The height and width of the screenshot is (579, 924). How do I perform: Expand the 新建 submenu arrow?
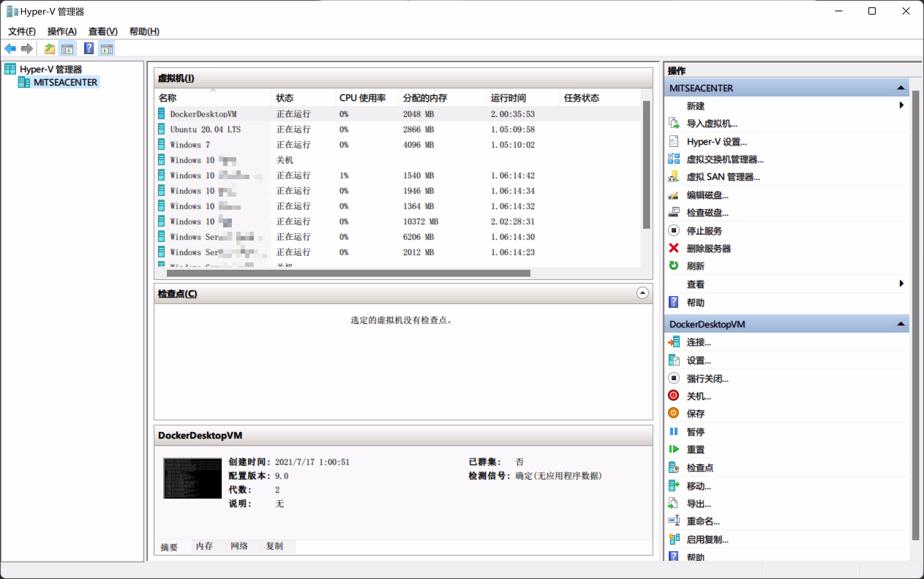pyautogui.click(x=901, y=105)
